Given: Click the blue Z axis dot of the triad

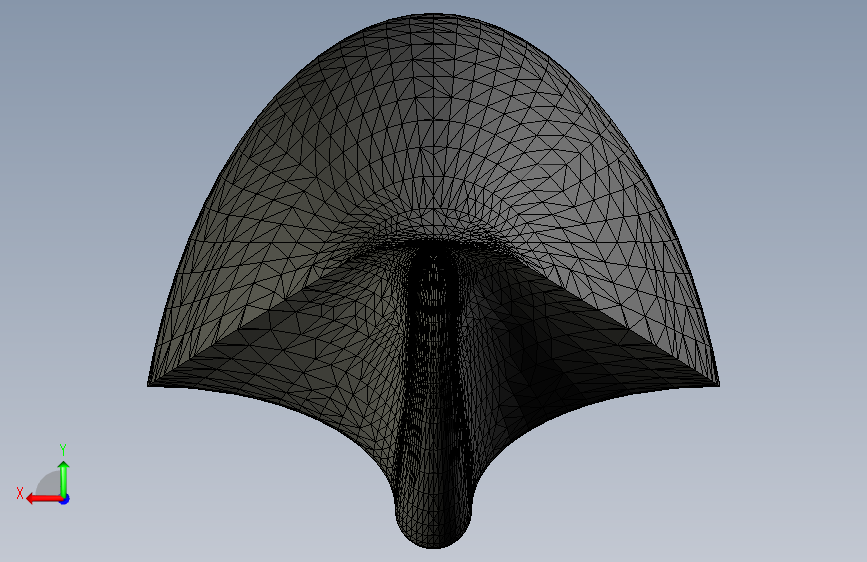Looking at the screenshot, I should tap(65, 499).
